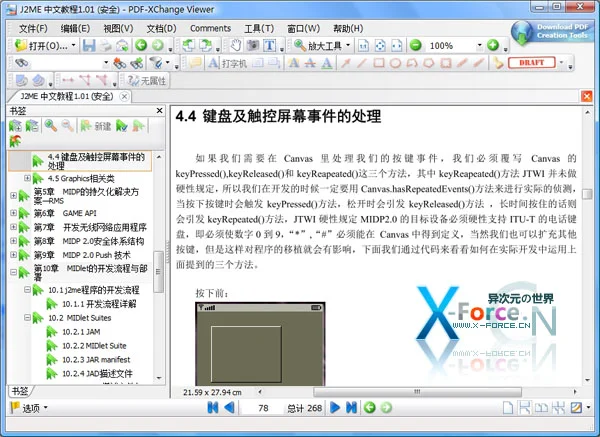Select the stamp tool icon

(x=497, y=63)
